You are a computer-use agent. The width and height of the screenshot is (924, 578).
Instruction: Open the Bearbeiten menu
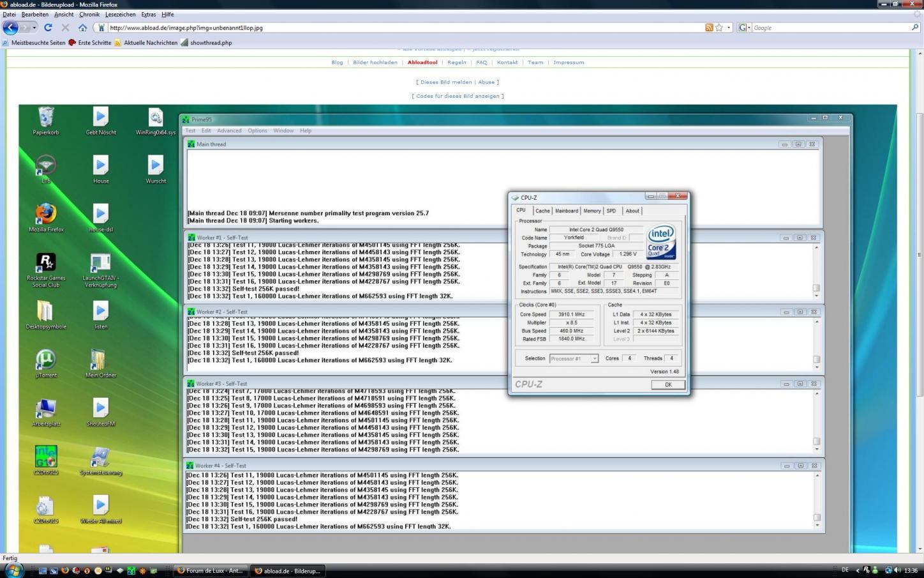[35, 14]
